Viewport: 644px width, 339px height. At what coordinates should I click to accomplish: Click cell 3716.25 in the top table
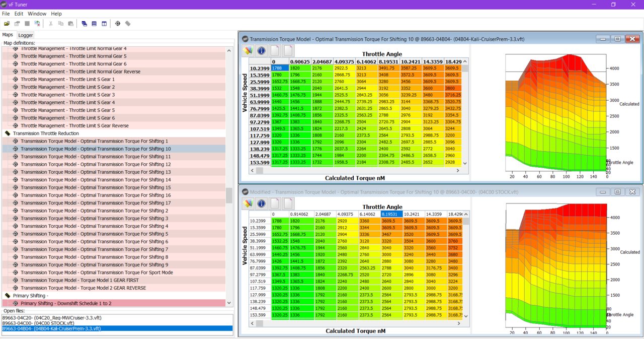(x=453, y=95)
